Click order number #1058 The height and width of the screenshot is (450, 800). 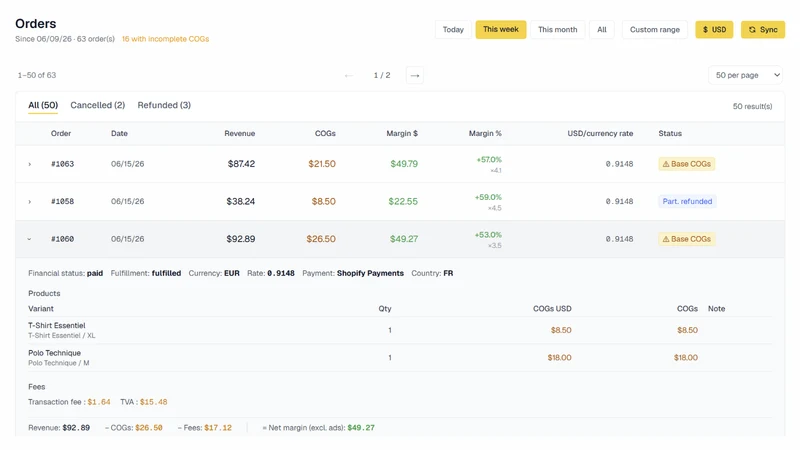[x=62, y=201]
